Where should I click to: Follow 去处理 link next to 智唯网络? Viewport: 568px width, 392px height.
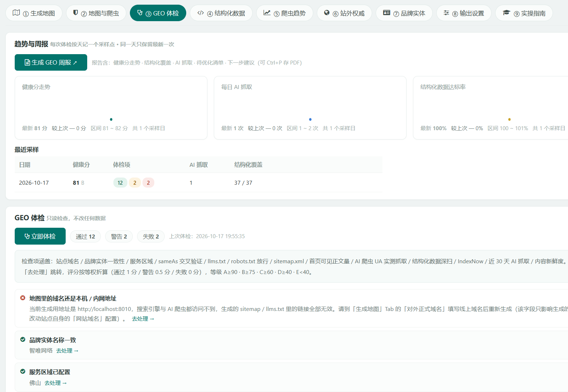click(x=67, y=351)
